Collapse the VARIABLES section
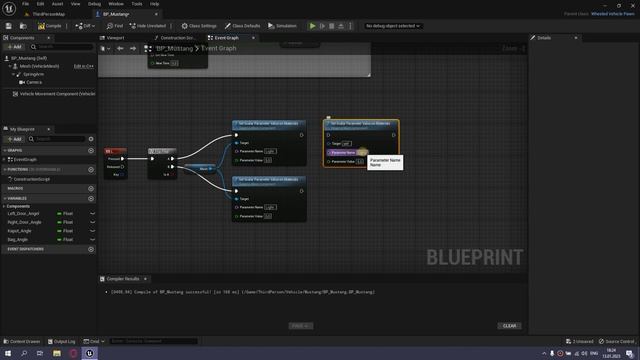Image resolution: width=640 pixels, height=360 pixels. pos(5,198)
